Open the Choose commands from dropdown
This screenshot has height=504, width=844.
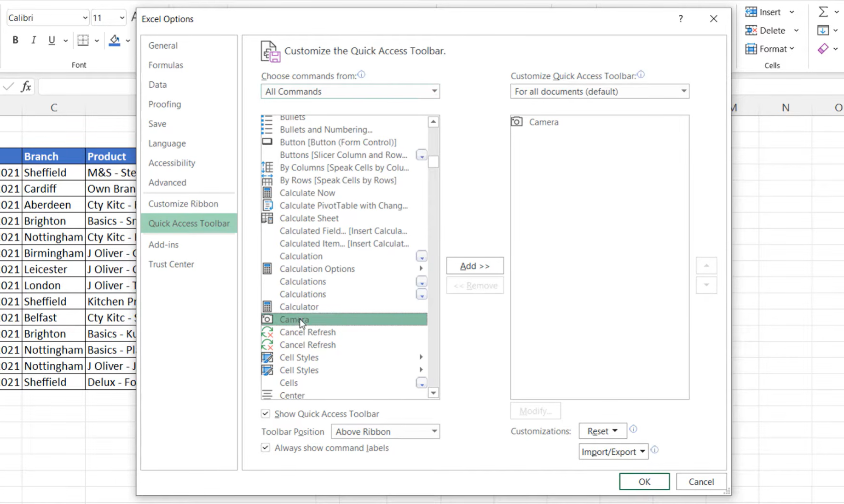click(350, 91)
